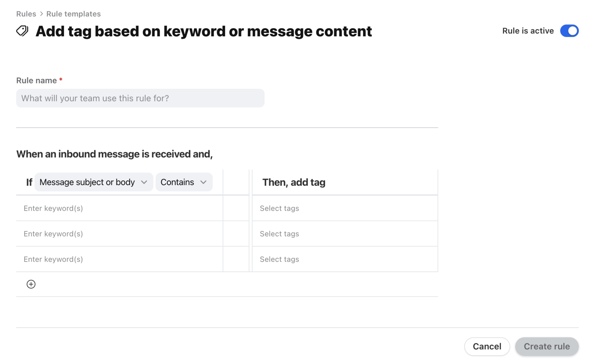Open first row Select tags picker
The image size is (595, 364).
[x=345, y=208]
